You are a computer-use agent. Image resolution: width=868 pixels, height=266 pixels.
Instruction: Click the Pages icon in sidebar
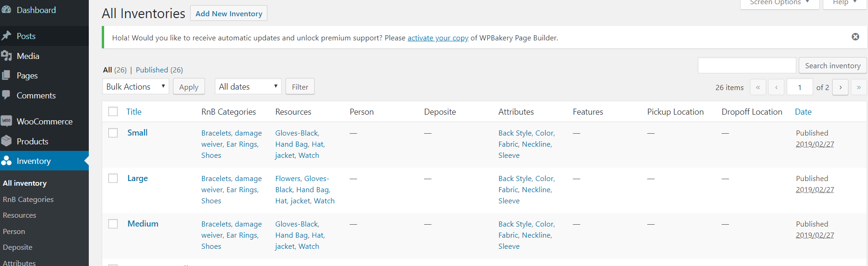[x=7, y=75]
